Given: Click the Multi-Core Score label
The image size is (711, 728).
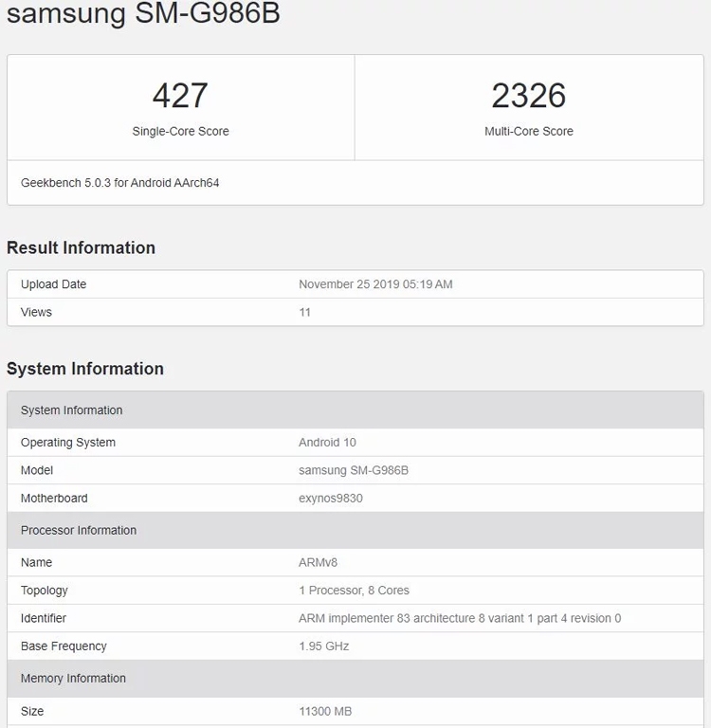Looking at the screenshot, I should pyautogui.click(x=528, y=132).
